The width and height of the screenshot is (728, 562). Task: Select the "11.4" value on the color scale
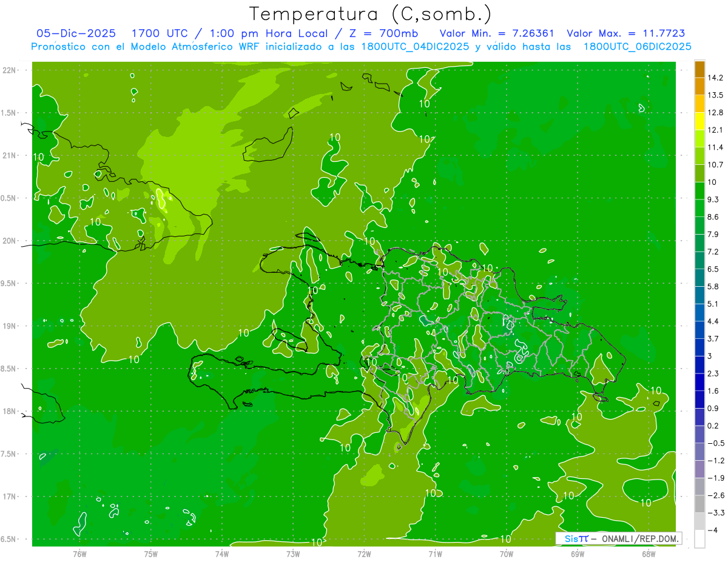pos(716,147)
